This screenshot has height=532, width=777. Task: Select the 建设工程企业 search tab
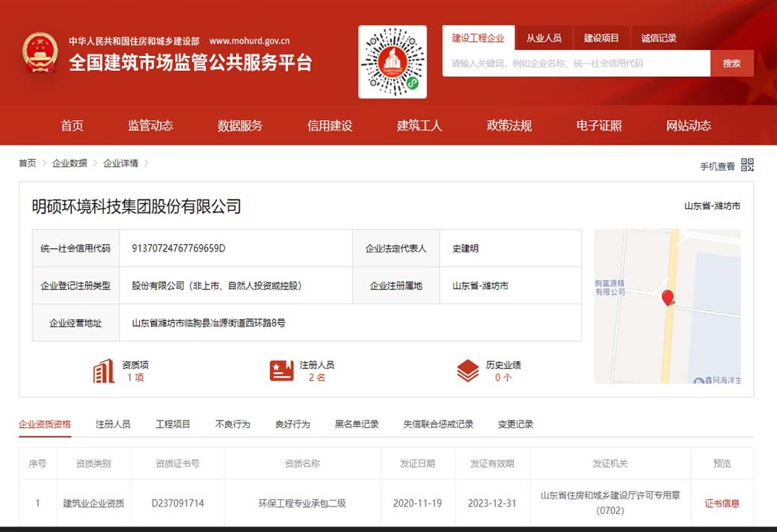pyautogui.click(x=478, y=38)
